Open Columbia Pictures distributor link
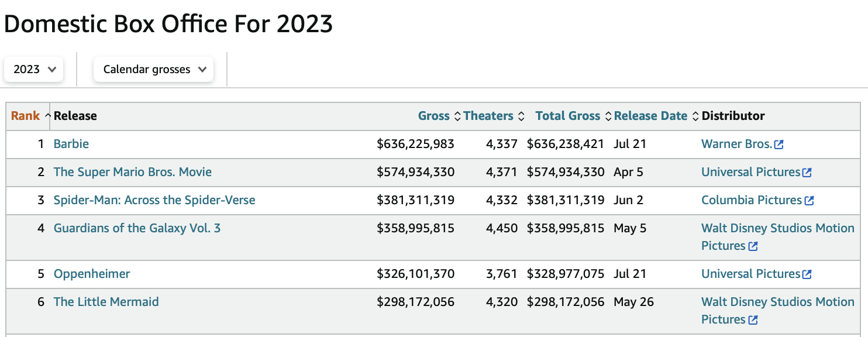Image resolution: width=868 pixels, height=337 pixels. (x=751, y=200)
